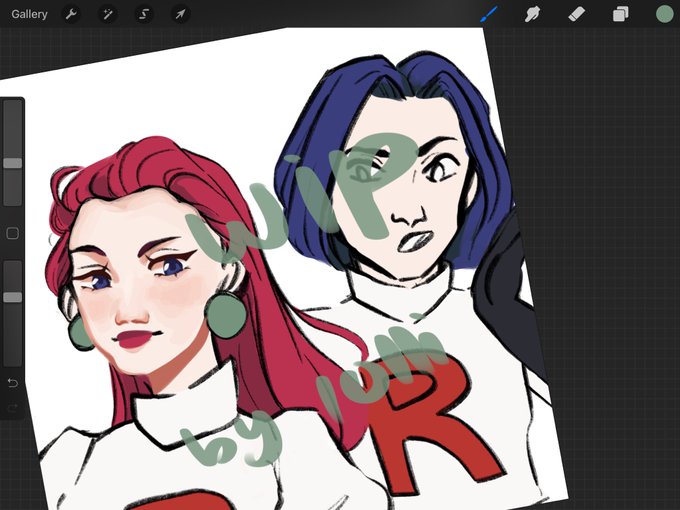Open the Layers panel
Image resolution: width=680 pixels, height=510 pixels.
pyautogui.click(x=621, y=14)
